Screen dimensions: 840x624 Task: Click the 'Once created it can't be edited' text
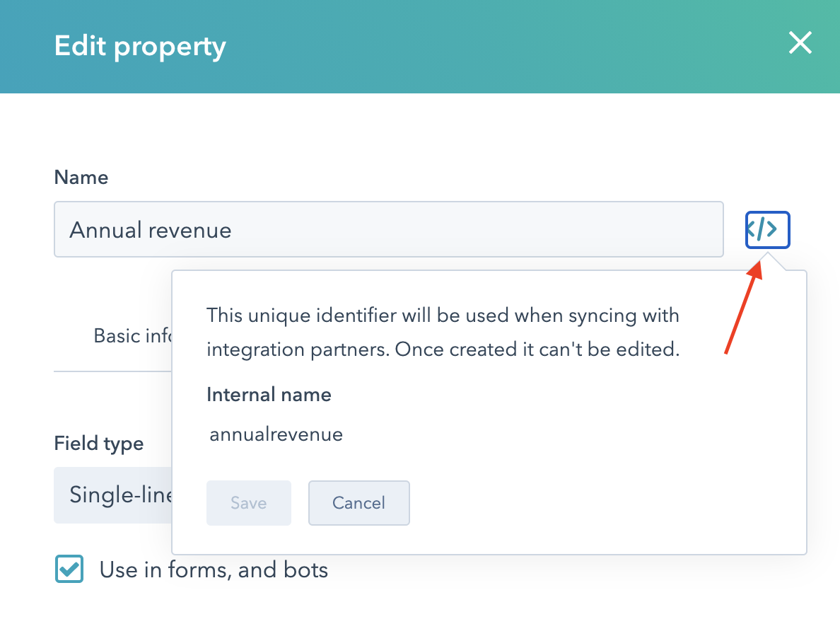click(537, 350)
